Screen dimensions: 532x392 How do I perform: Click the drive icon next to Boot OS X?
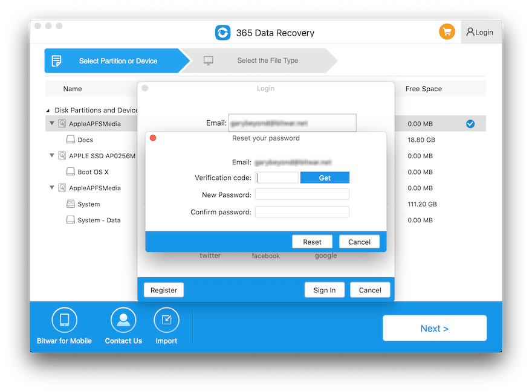[x=70, y=172]
